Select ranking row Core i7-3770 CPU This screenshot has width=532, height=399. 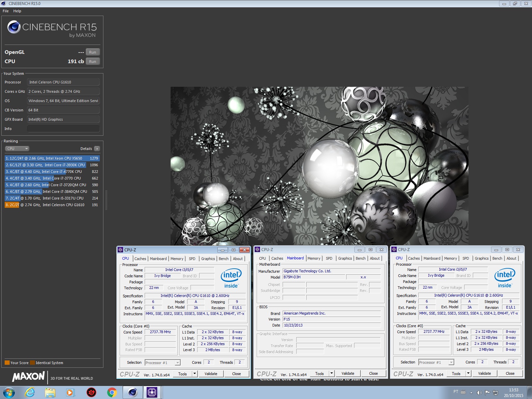pyautogui.click(x=52, y=178)
